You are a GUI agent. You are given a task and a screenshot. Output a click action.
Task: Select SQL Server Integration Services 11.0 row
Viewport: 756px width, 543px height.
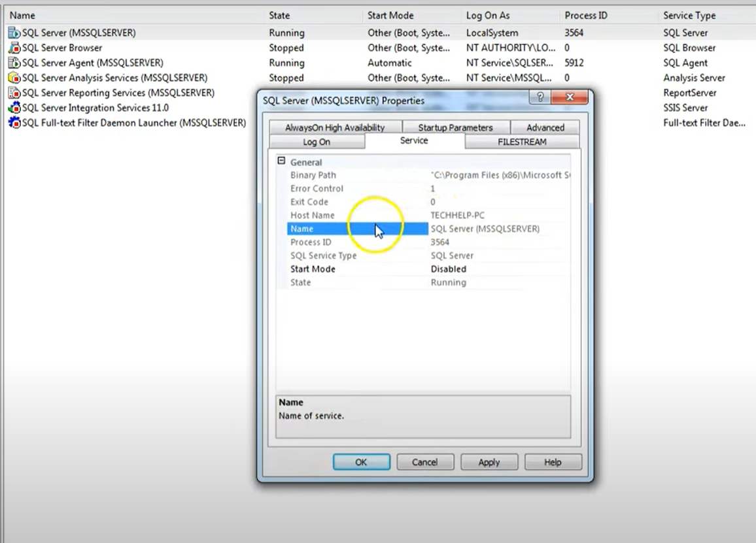click(x=95, y=107)
